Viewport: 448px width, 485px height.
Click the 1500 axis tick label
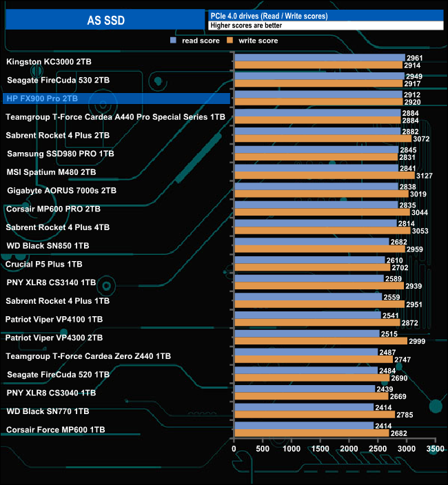click(320, 448)
